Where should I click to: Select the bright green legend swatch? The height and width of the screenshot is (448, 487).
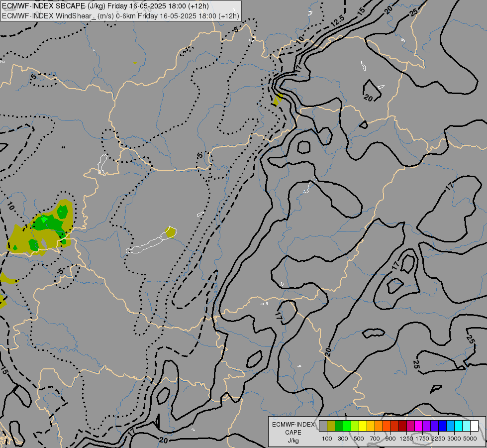[x=347, y=426]
